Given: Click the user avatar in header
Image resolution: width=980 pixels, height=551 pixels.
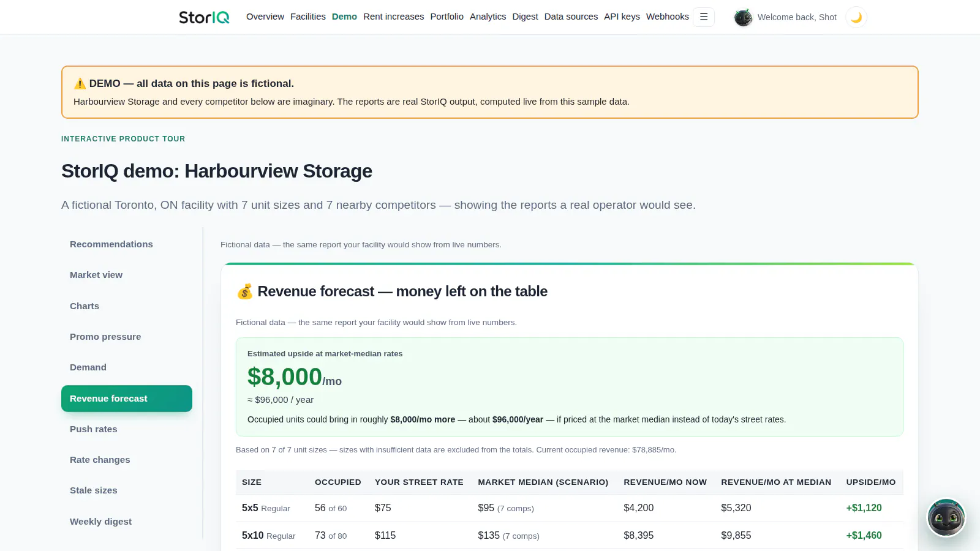Looking at the screenshot, I should click(x=743, y=17).
